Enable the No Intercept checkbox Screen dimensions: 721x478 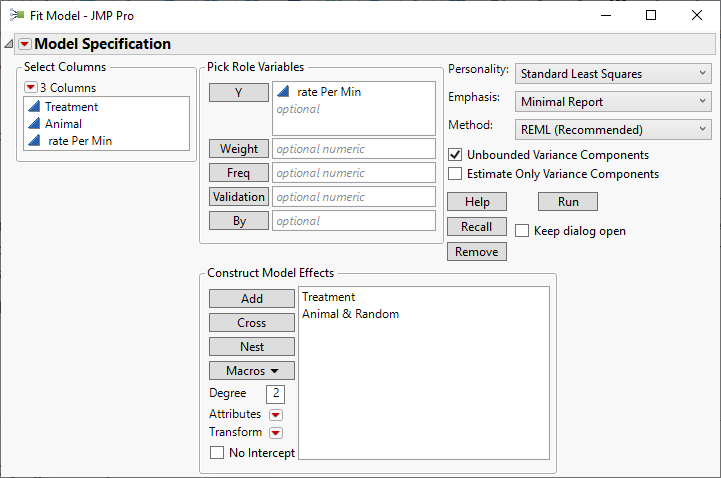pyautogui.click(x=218, y=453)
